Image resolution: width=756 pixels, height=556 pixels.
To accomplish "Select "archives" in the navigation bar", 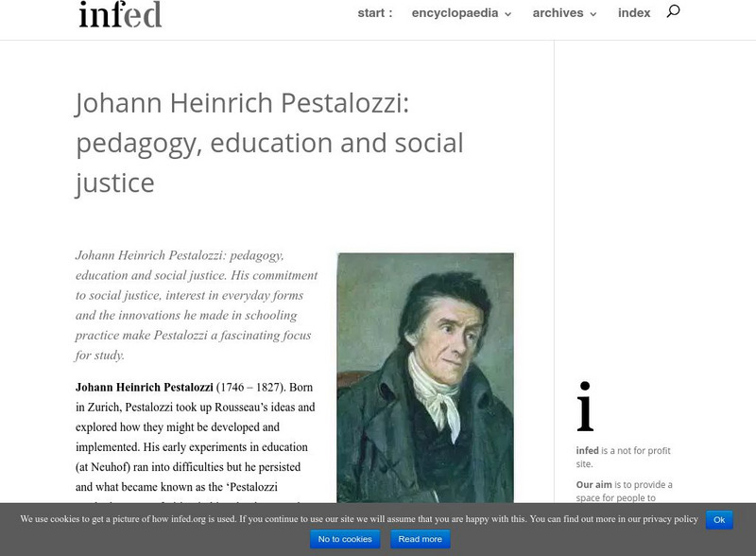I will click(x=559, y=13).
